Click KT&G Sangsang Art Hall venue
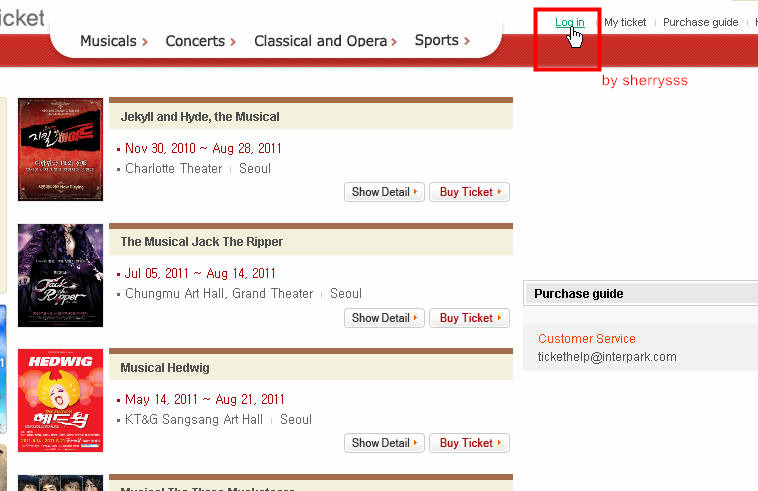Screen dimensions: 758x491 click(x=194, y=419)
